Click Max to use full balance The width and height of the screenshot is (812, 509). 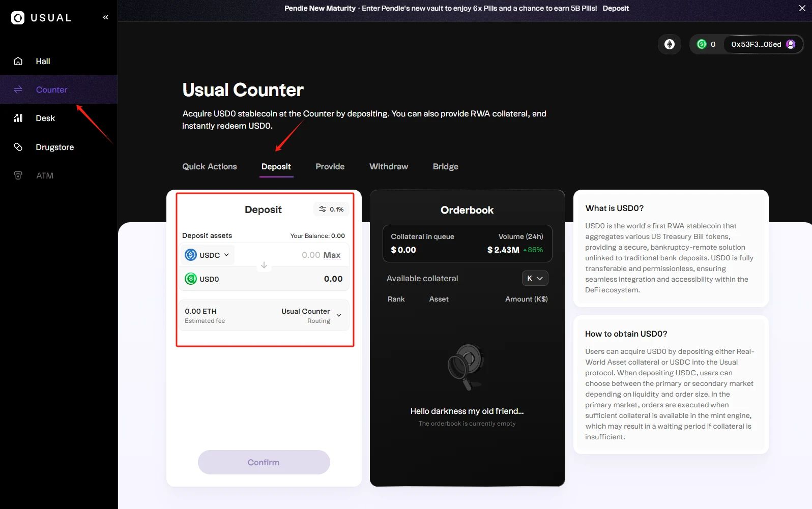pyautogui.click(x=332, y=255)
